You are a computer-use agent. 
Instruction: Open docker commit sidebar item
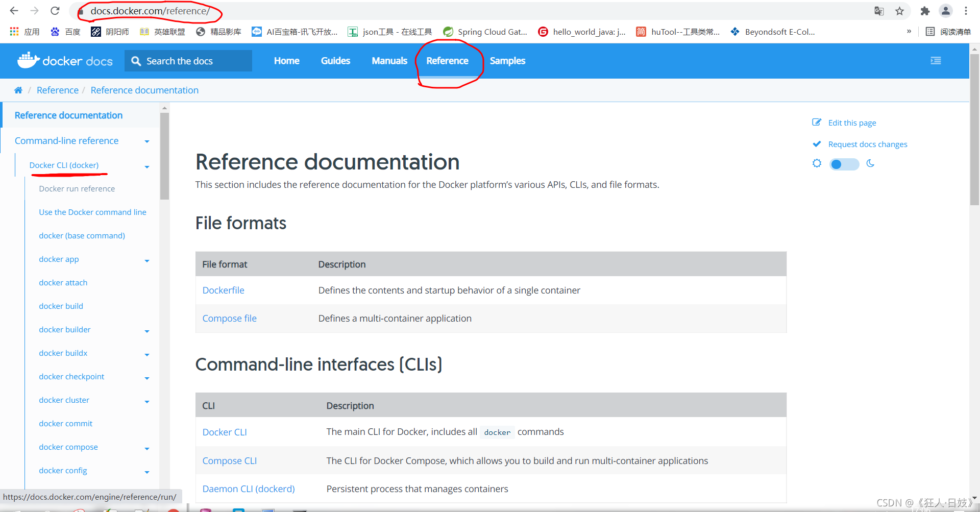[x=65, y=423]
